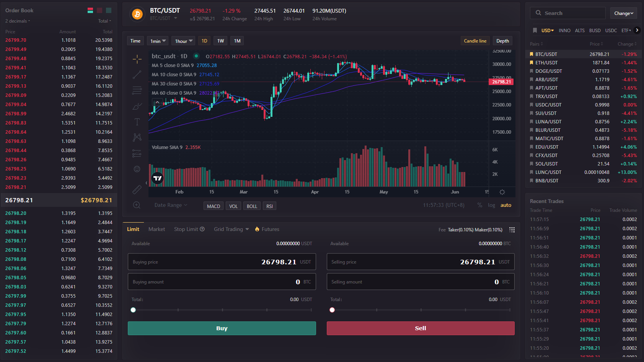The height and width of the screenshot is (362, 644).
Task: Click the green Buy button
Action: click(x=222, y=328)
